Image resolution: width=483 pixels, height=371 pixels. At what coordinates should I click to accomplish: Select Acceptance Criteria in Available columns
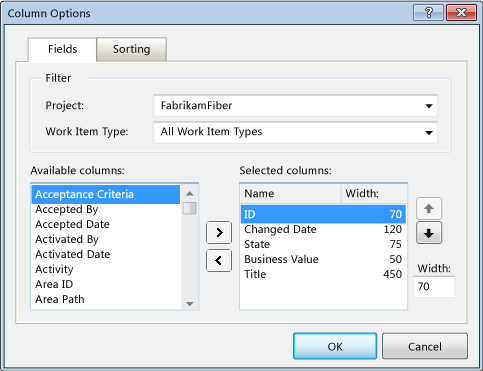tap(106, 194)
